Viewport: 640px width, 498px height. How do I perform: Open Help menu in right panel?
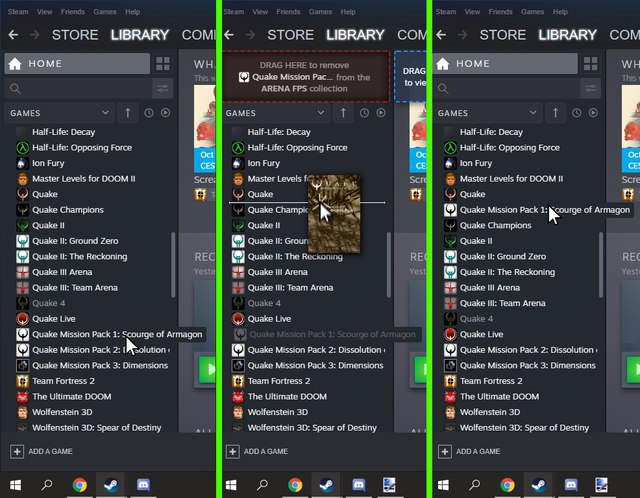pyautogui.click(x=560, y=12)
